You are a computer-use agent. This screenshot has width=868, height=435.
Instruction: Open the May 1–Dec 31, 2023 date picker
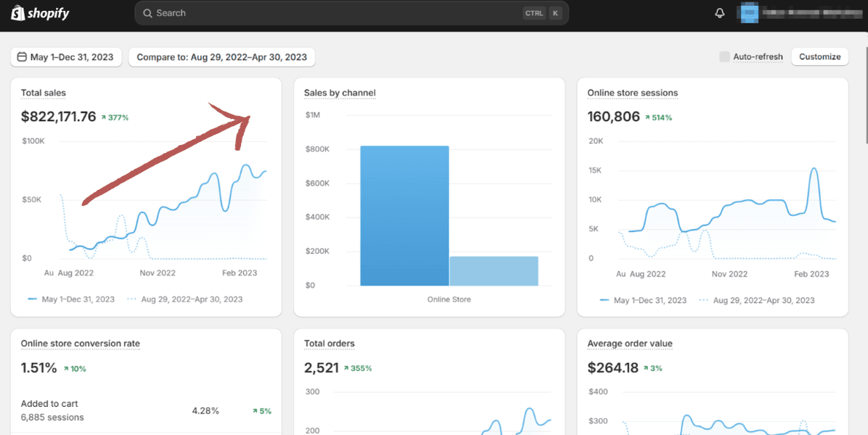point(66,57)
